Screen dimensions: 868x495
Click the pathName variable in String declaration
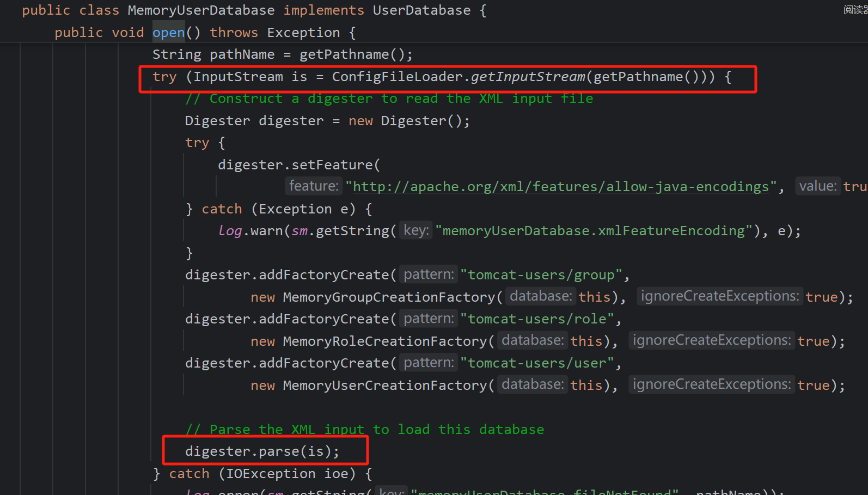click(x=242, y=54)
